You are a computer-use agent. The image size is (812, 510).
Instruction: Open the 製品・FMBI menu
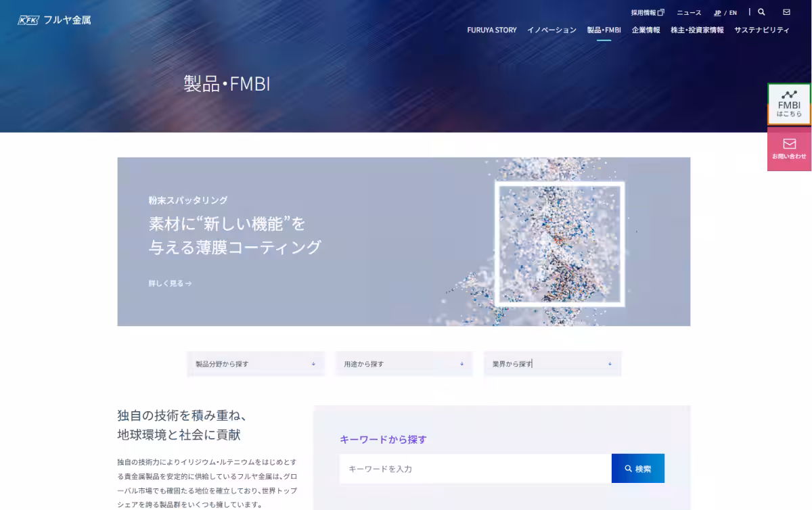pos(604,30)
